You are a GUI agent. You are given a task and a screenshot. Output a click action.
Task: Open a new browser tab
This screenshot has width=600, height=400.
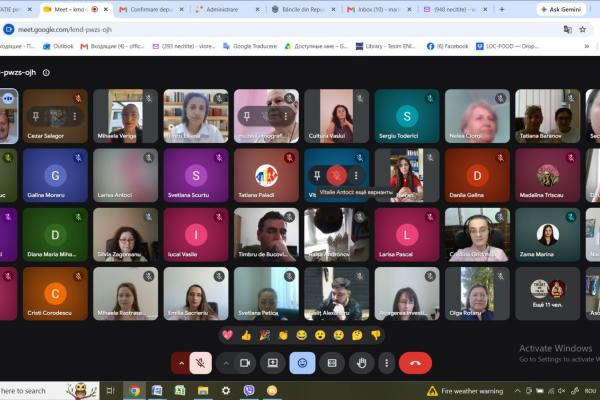[x=502, y=9]
